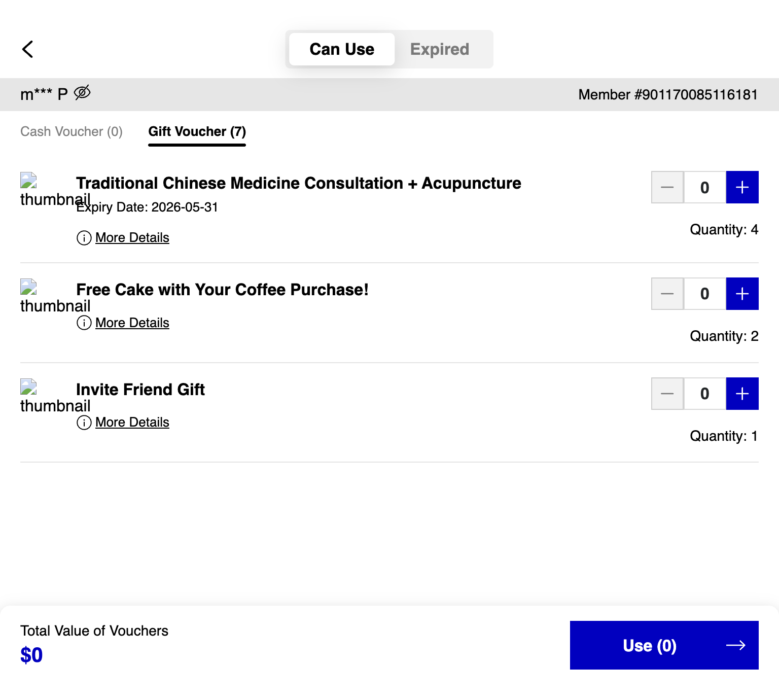The height and width of the screenshot is (700, 779).
Task: Click the Traditional Chinese Medicine quantity field
Action: tap(705, 187)
